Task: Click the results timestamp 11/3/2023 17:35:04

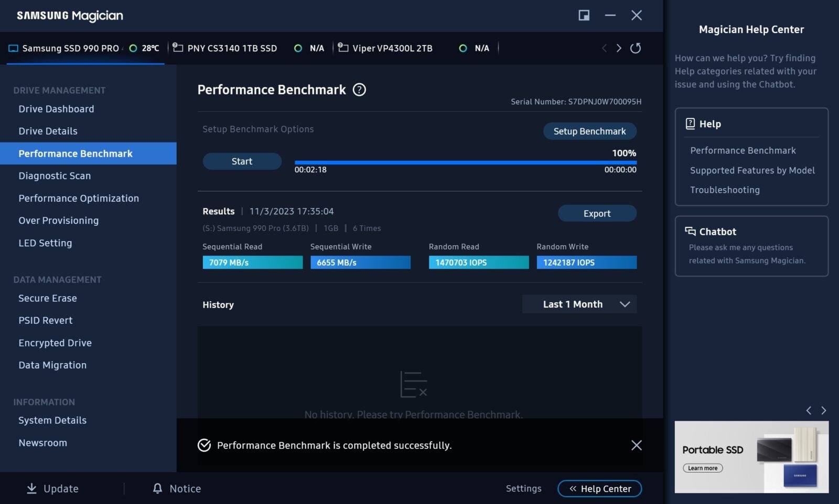Action: [292, 211]
